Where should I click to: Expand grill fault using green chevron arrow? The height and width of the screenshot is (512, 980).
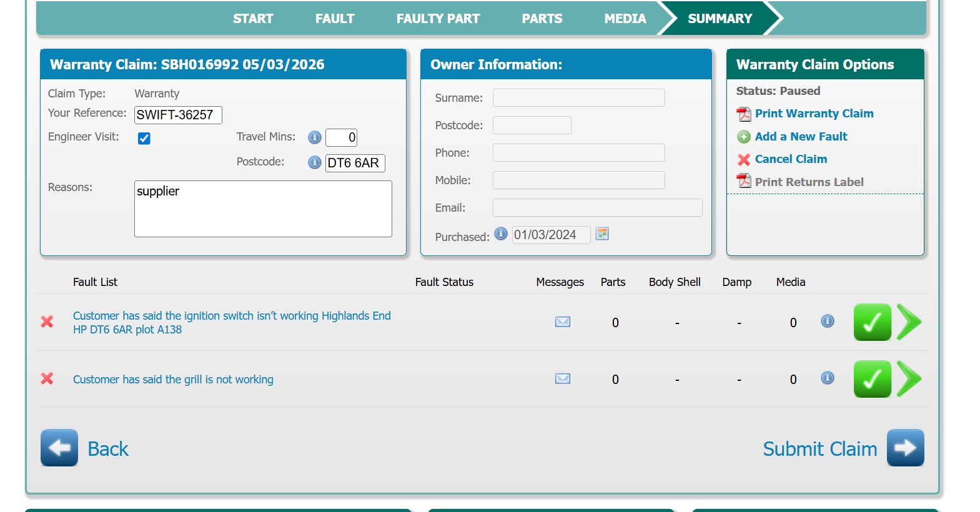(909, 379)
